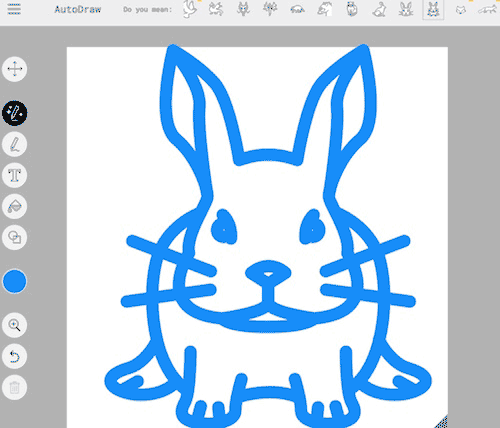The width and height of the screenshot is (500, 428).
Task: Pick the rabbit face with whiskers suggestion
Action: click(406, 9)
